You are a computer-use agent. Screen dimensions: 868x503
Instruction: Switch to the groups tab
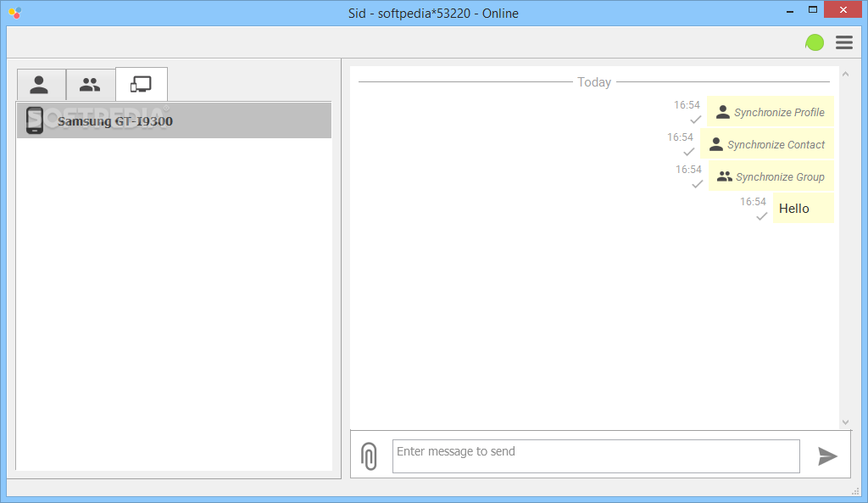[x=91, y=85]
